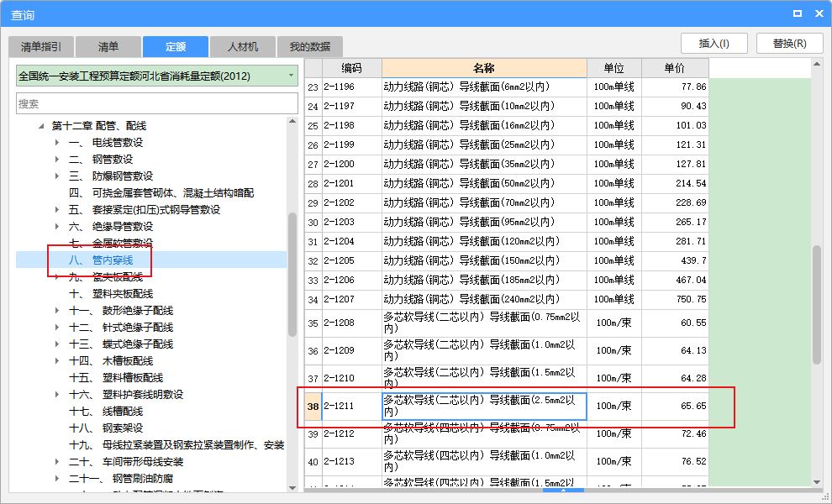Maximize the 查询 window
The image size is (832, 504).
(798, 13)
